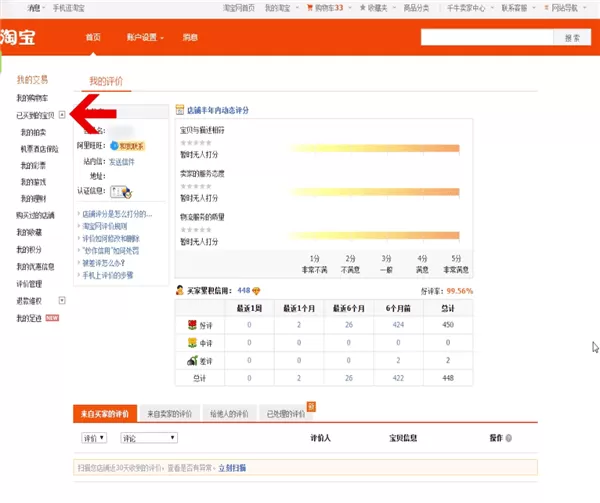Viewport: 600px width, 503px height.
Task: Click the 淘宝 logo in header
Action: (18, 37)
